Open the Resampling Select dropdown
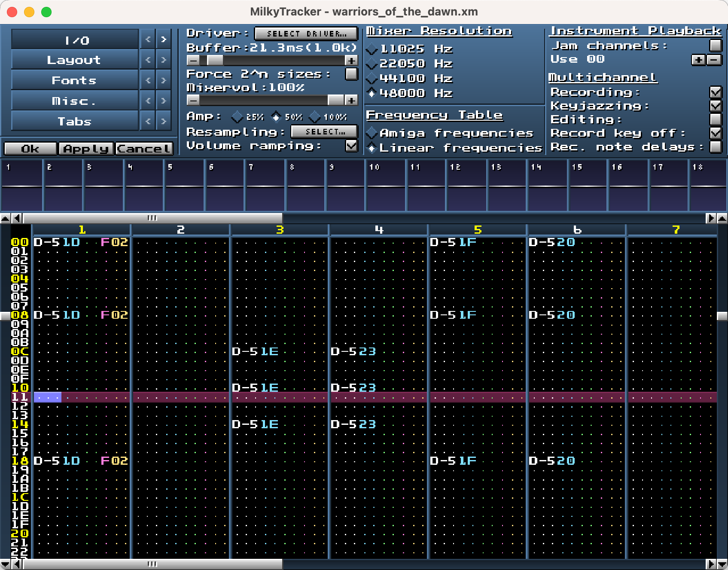The width and height of the screenshot is (728, 570). pos(324,132)
